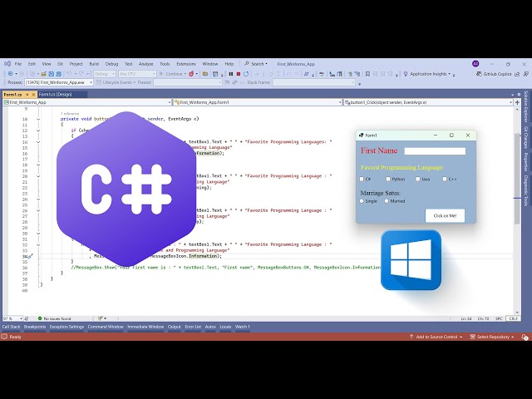The width and height of the screenshot is (532, 399).
Task: Click the split editor icon above the scrollbar
Action: pyautogui.click(x=517, y=102)
